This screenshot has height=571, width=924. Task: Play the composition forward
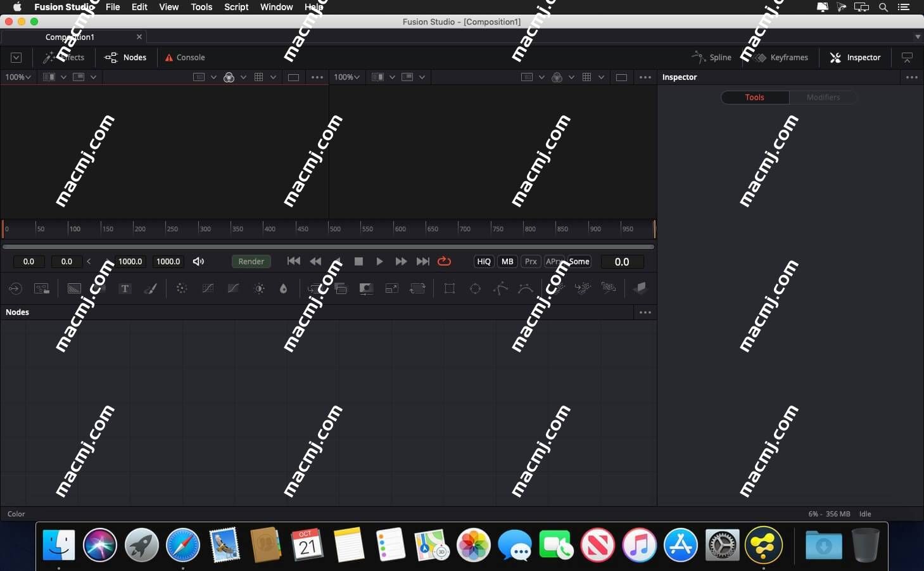point(379,261)
